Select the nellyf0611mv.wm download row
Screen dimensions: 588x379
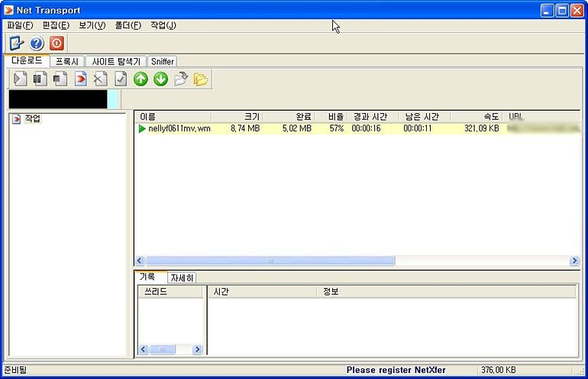pos(357,128)
